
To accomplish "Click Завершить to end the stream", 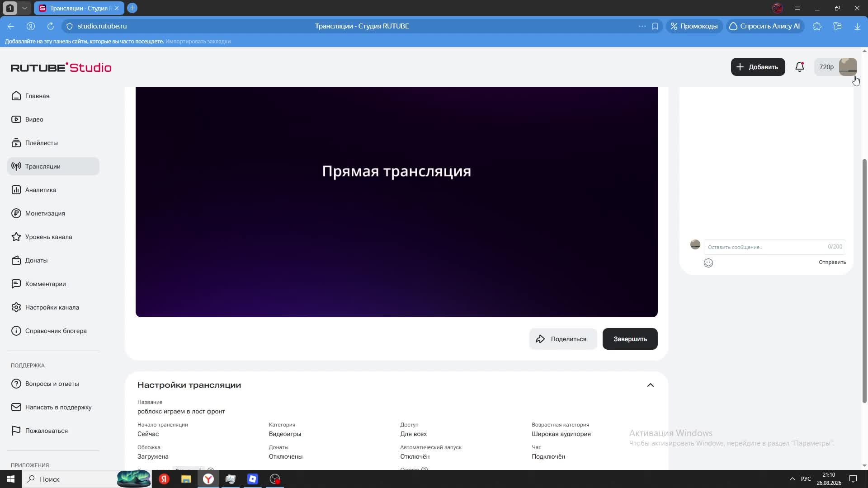I will 630,339.
